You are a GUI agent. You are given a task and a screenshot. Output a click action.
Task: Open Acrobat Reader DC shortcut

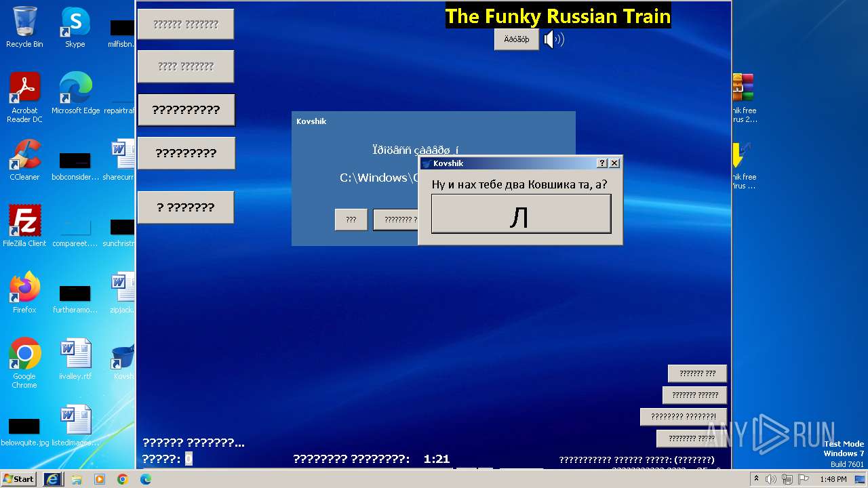(24, 98)
